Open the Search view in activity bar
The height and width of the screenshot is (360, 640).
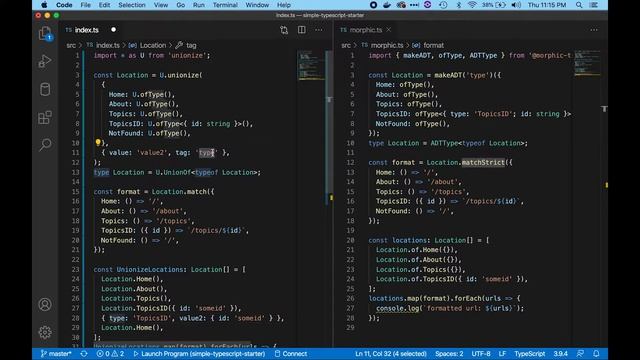[45, 144]
